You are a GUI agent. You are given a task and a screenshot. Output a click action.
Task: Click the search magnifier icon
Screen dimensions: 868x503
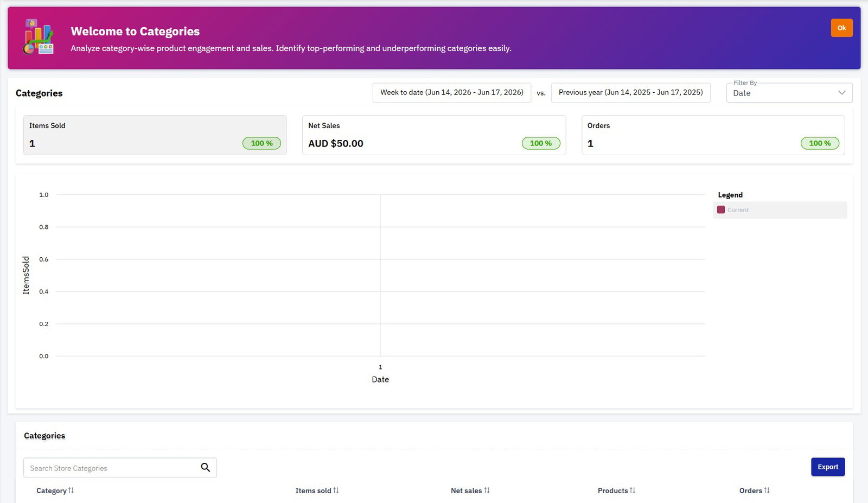coord(205,467)
